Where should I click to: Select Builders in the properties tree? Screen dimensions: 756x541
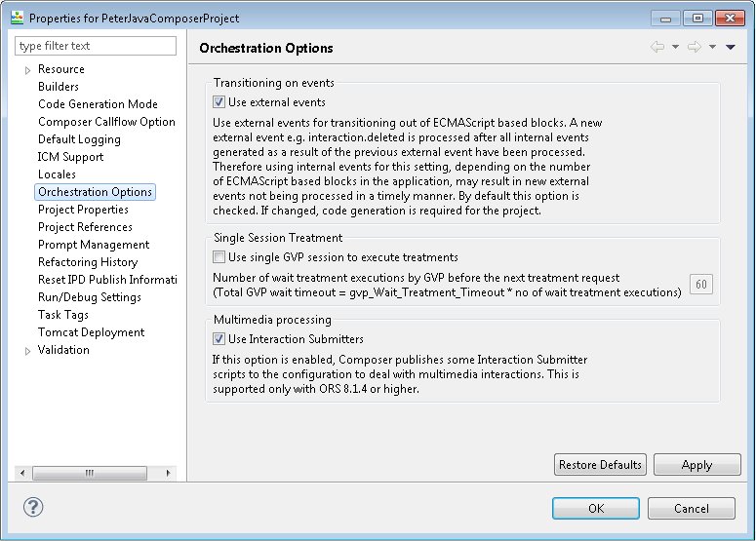coord(59,87)
